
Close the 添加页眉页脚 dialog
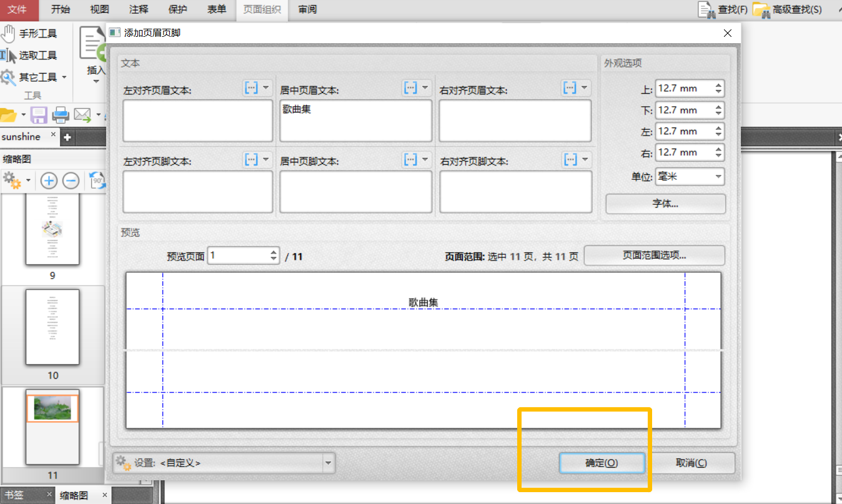[x=727, y=33]
